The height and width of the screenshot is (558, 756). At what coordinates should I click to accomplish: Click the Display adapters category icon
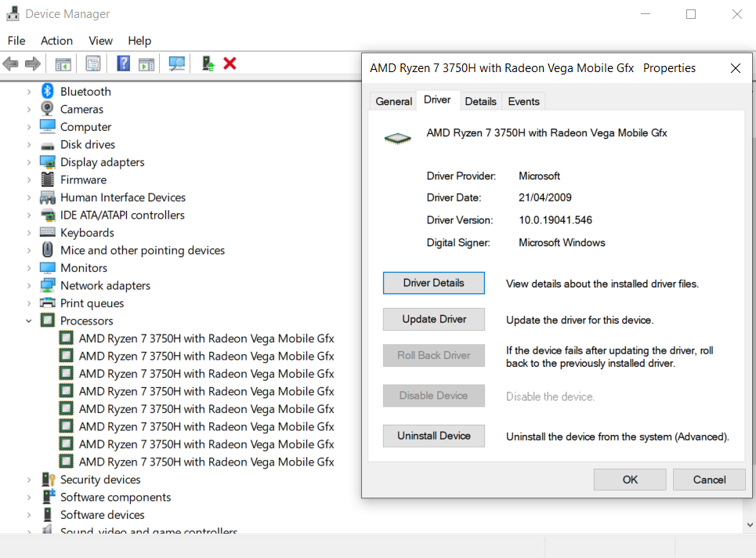tap(47, 162)
